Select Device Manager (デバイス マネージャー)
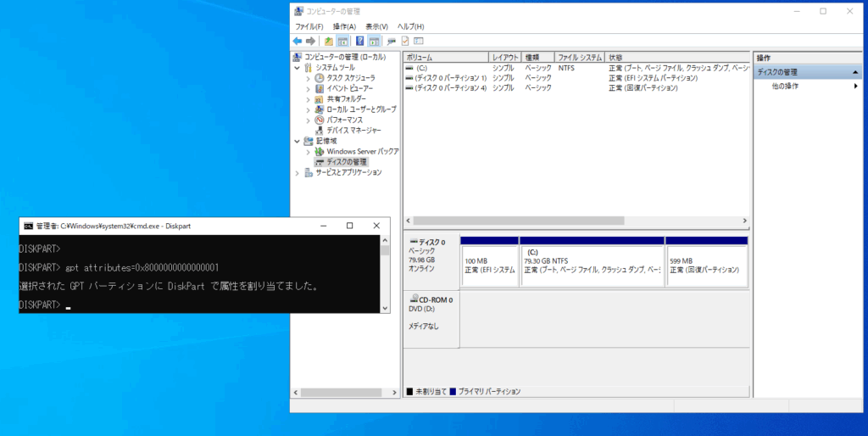The image size is (868, 436). [353, 131]
